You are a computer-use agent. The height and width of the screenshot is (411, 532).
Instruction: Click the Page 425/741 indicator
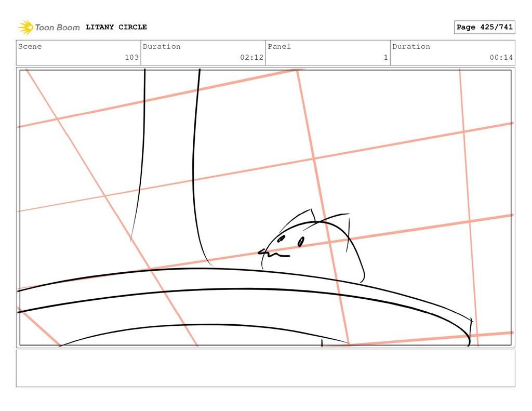tap(485, 27)
